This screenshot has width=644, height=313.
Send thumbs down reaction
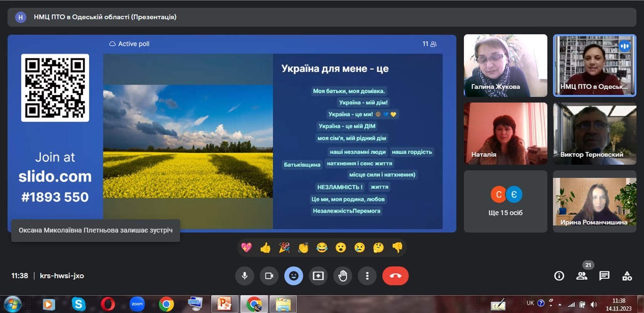397,247
